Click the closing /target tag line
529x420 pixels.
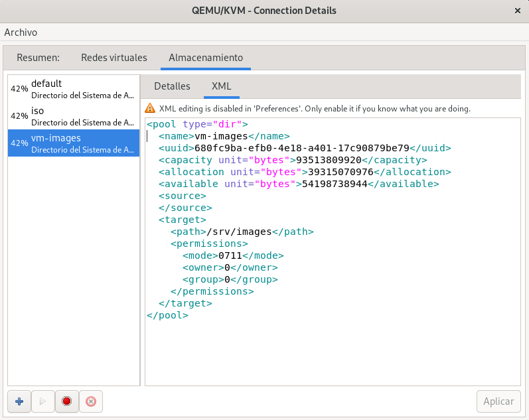coord(185,303)
